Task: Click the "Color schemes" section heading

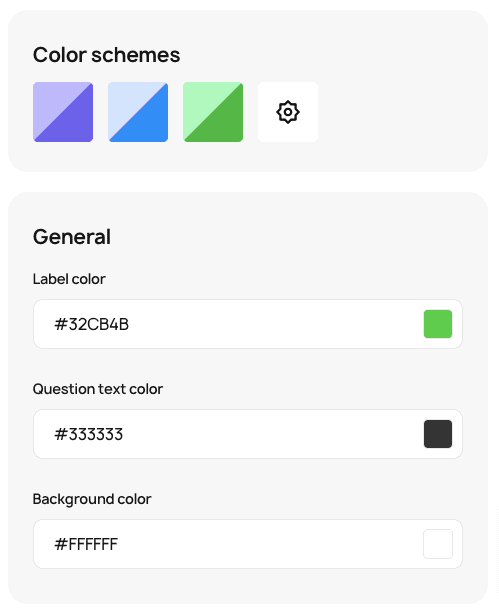Action: coord(107,55)
